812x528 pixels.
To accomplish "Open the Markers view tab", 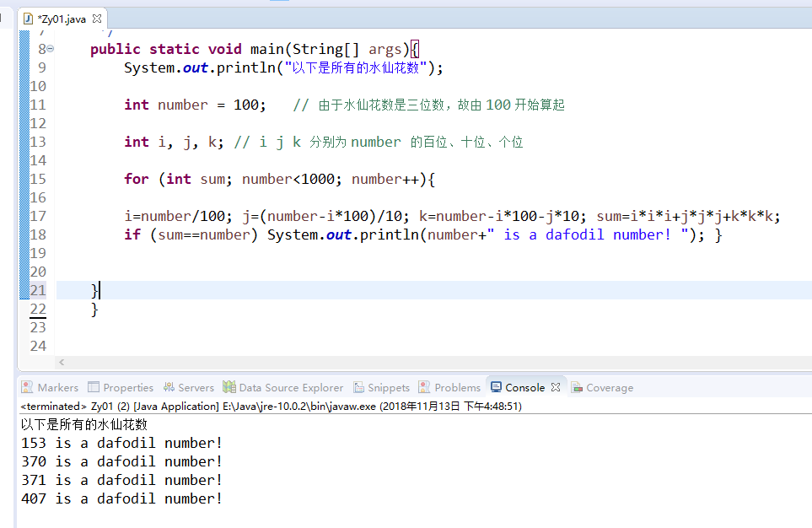I will point(51,388).
